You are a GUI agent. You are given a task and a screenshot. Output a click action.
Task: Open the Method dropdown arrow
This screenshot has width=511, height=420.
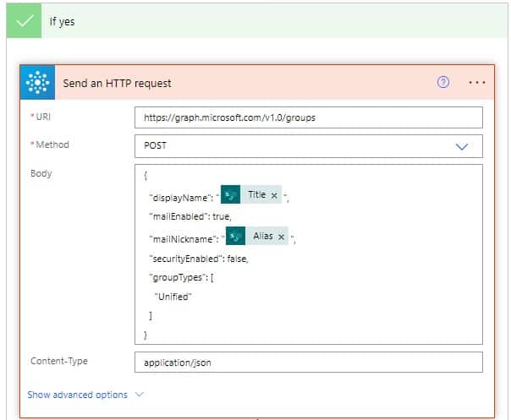tap(461, 146)
